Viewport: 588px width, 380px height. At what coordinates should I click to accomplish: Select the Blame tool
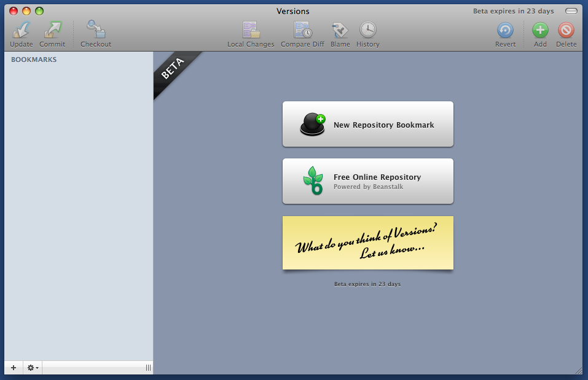(x=340, y=34)
